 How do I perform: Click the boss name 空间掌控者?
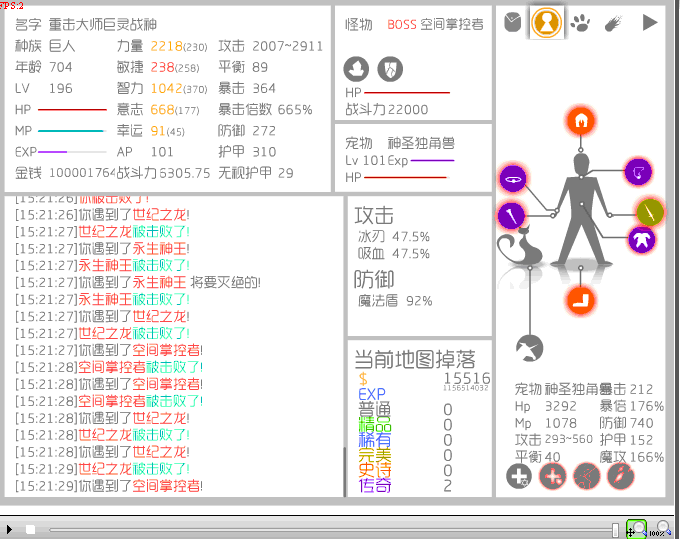452,24
